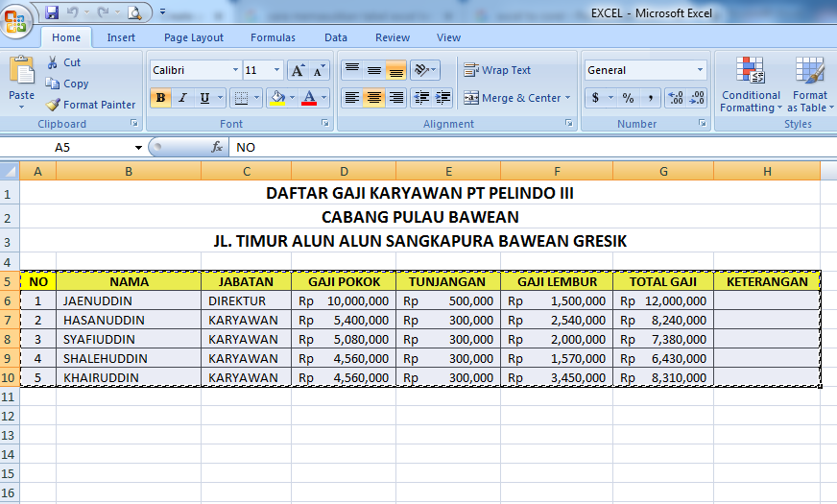This screenshot has width=837, height=504.
Task: Open Formulas tab
Action: [x=273, y=37]
